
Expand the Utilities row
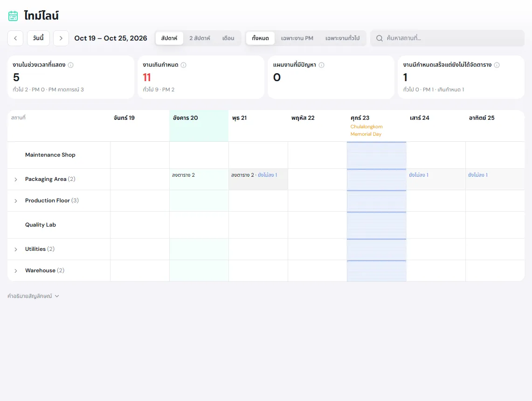coord(15,249)
